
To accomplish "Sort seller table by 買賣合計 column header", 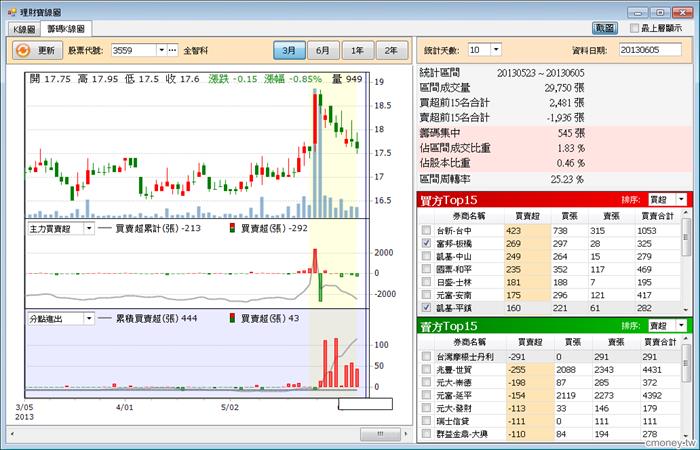I will pyautogui.click(x=659, y=342).
